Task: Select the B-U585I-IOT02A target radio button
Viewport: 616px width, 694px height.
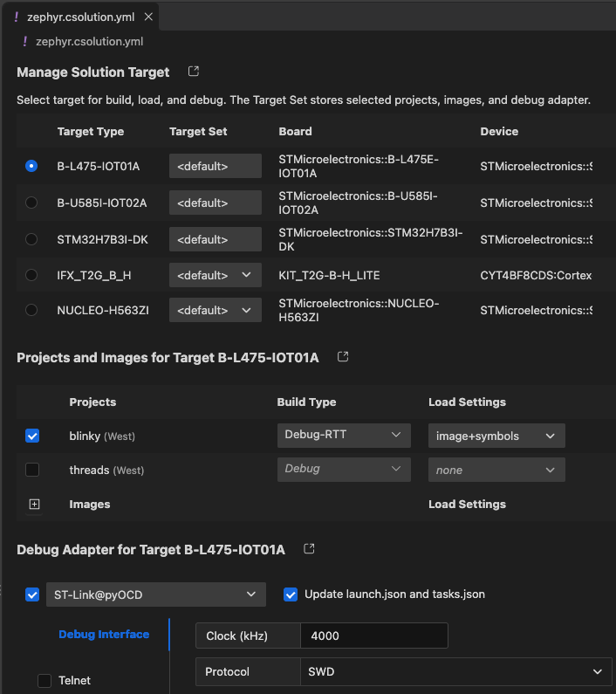Action: pos(31,203)
